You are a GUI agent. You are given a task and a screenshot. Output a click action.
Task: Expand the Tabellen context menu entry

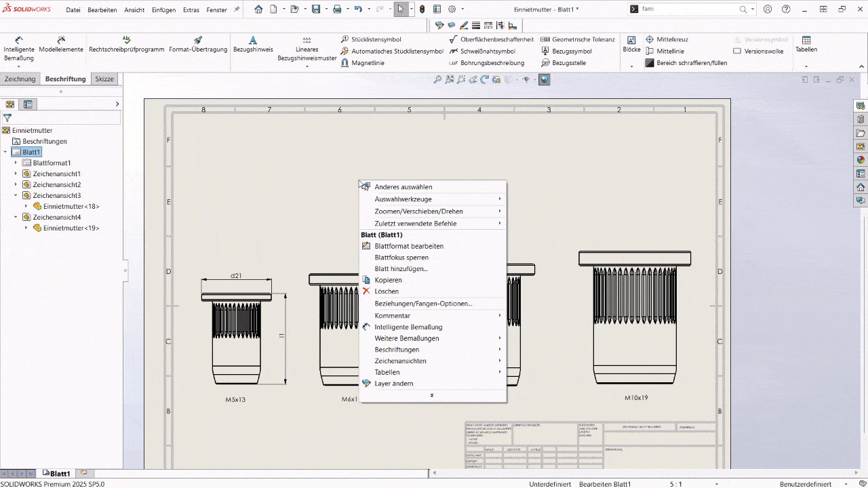(387, 372)
